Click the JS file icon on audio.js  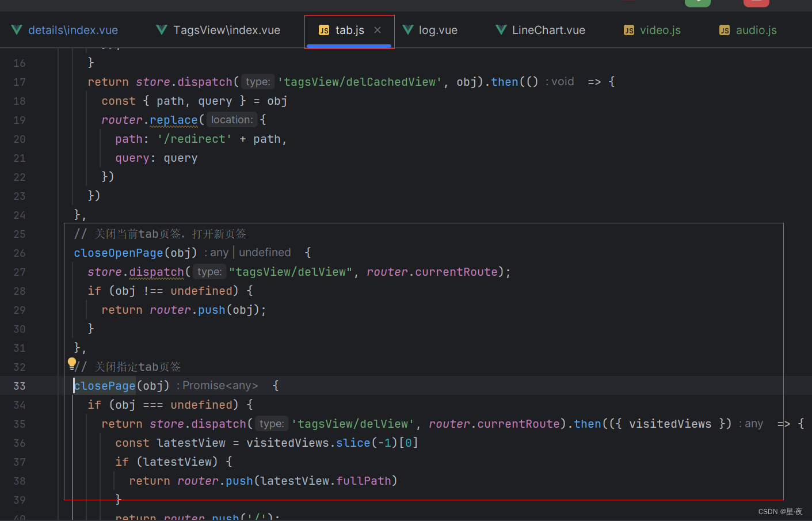(x=725, y=30)
